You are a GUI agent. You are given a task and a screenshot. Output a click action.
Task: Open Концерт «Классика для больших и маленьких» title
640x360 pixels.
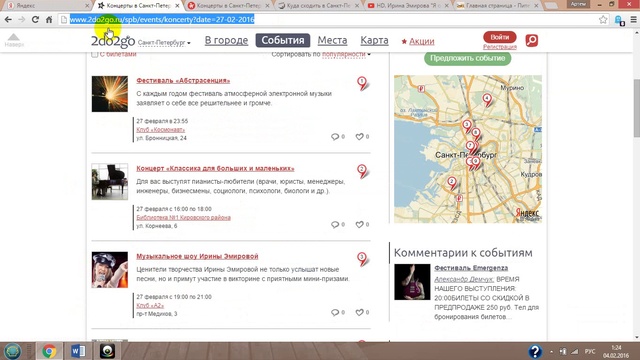pos(215,168)
